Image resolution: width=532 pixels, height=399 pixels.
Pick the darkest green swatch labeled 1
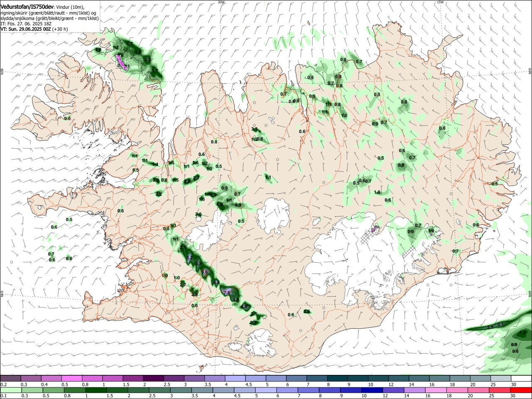point(96,390)
